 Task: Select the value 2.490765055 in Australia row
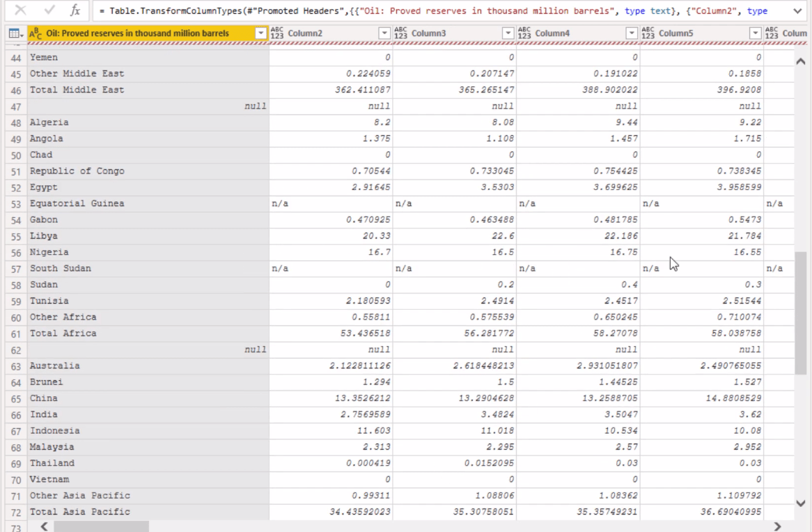pyautogui.click(x=702, y=366)
